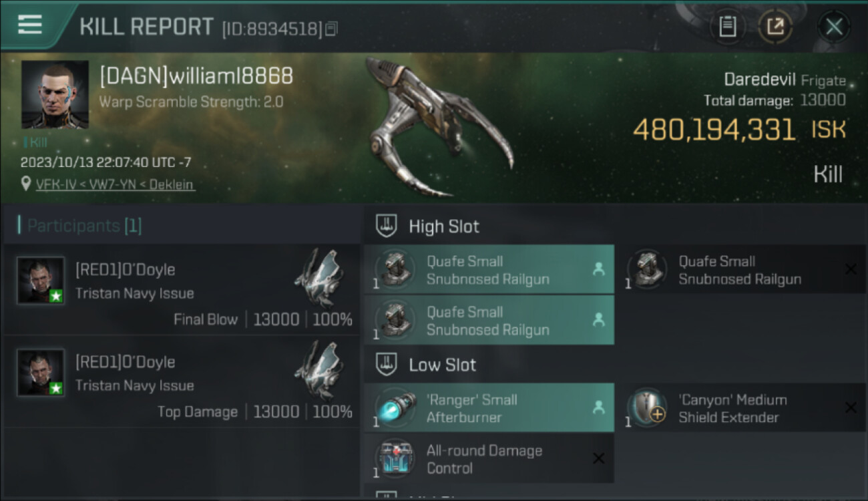
Task: Open the clipboard notes icon
Action: pos(727,27)
